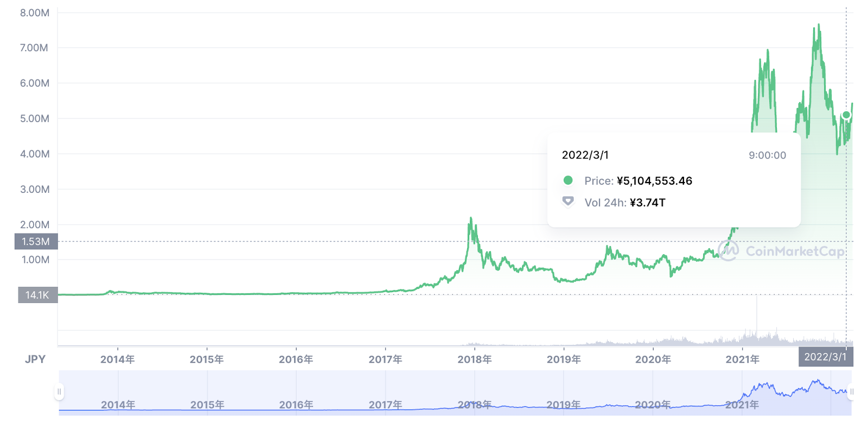This screenshot has width=868, height=422.
Task: Click the 2017年 main axis label
Action: pyautogui.click(x=385, y=359)
